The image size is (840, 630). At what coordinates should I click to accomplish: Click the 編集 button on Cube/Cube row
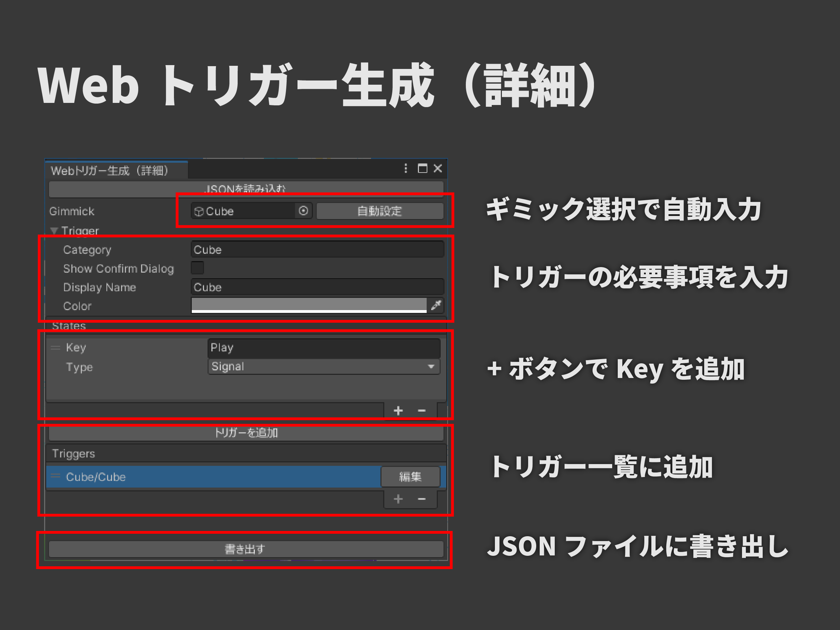pyautogui.click(x=410, y=477)
